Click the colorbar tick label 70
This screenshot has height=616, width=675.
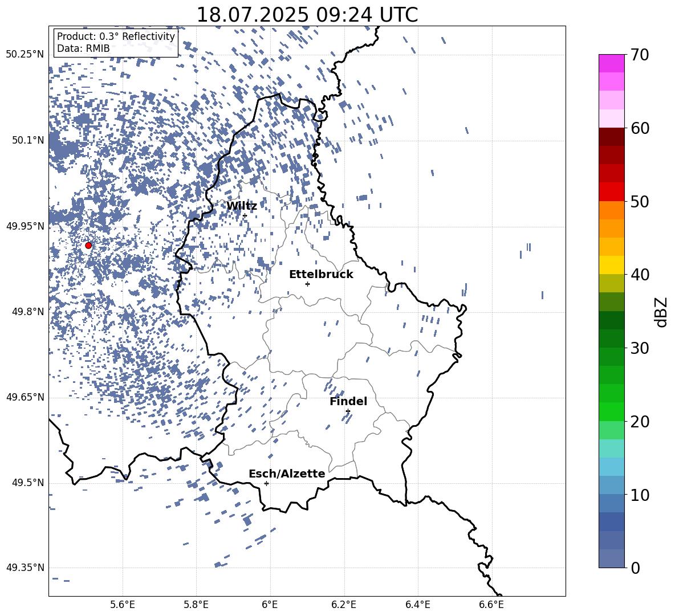tap(640, 55)
